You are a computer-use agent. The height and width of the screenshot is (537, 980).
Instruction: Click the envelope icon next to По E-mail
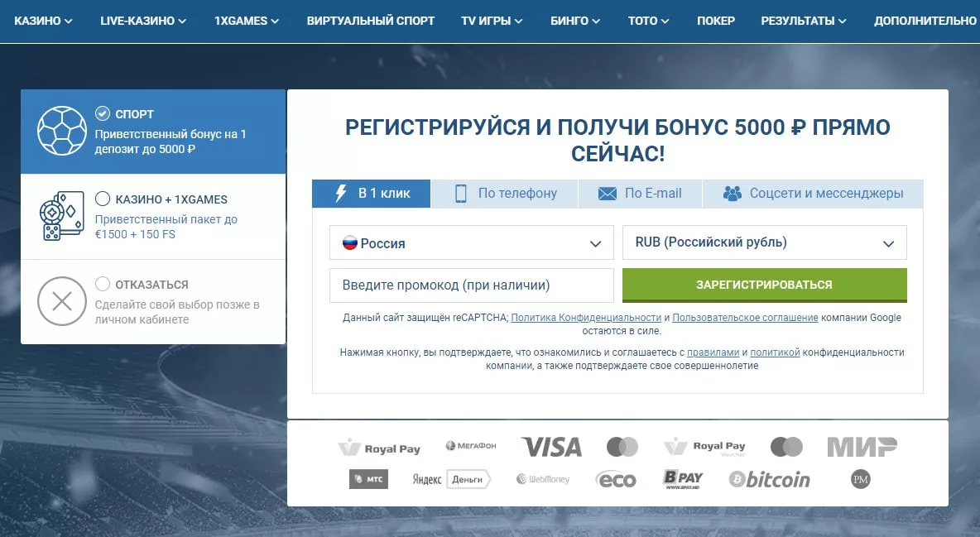608,193
